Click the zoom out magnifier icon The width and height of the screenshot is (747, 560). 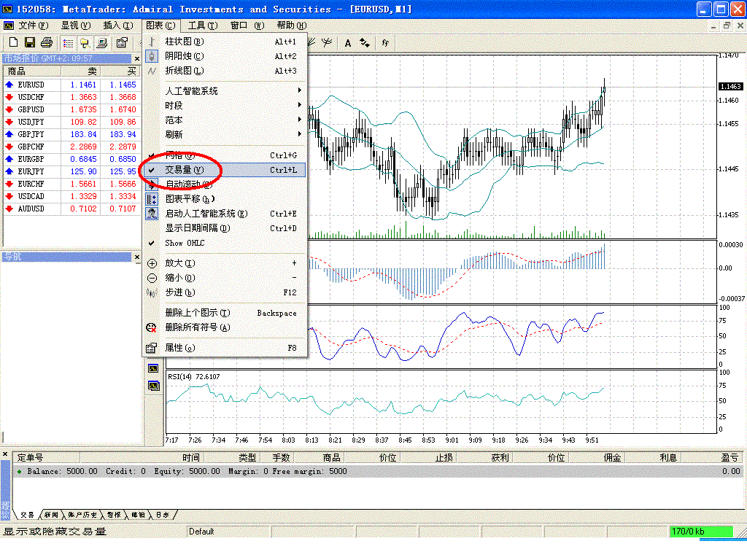[152, 278]
